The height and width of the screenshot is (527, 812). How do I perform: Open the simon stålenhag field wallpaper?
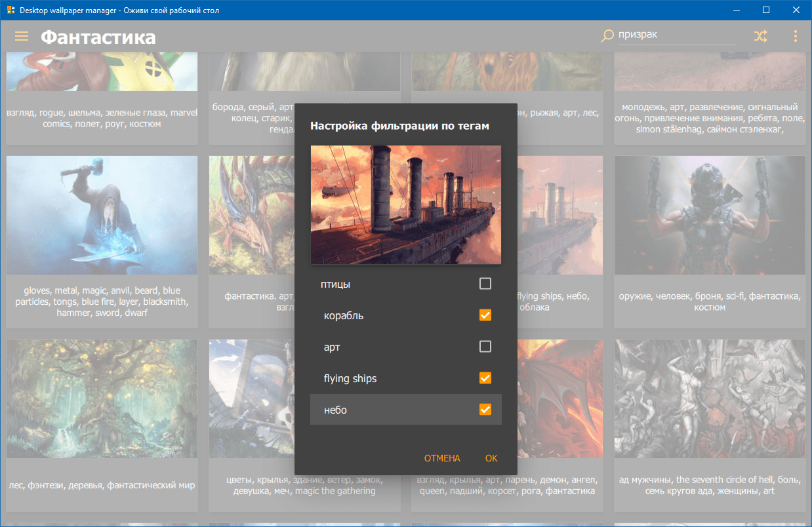coord(710,71)
